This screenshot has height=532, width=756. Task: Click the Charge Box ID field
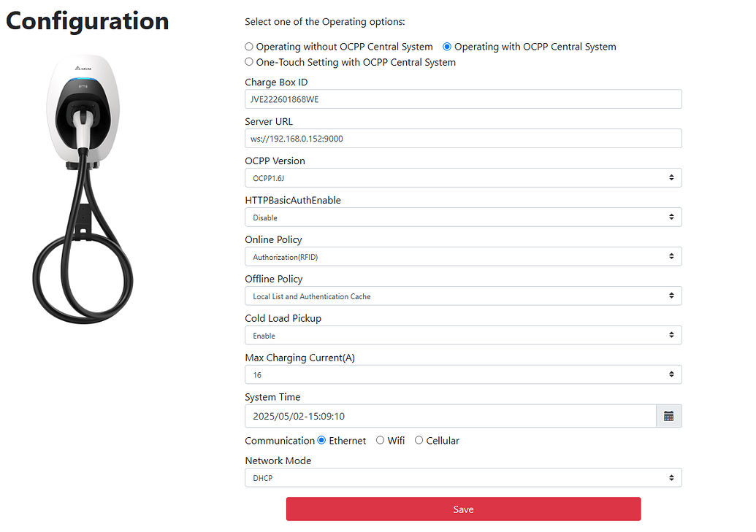point(462,99)
